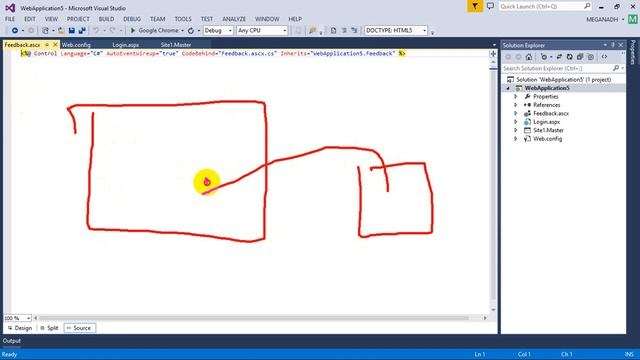
Task: Open the Output panel tab
Action: coord(11,341)
